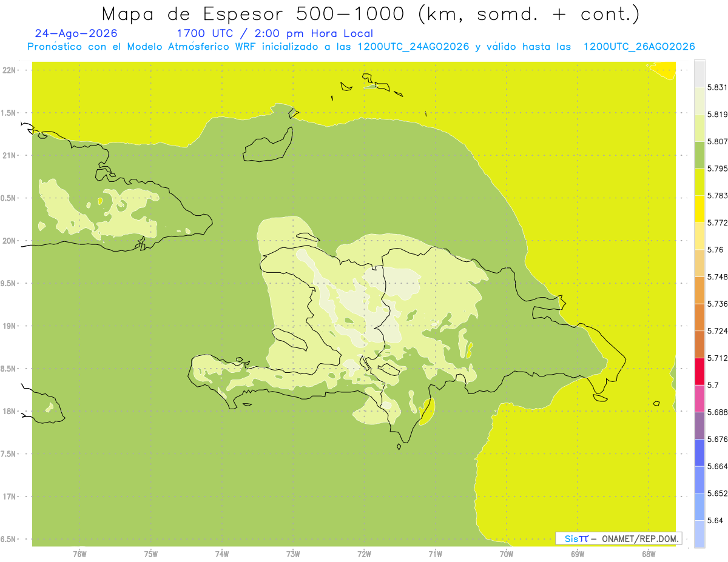Image resolution: width=728 pixels, height=562 pixels.
Task: Click the latitude label 21N
Action: point(9,155)
